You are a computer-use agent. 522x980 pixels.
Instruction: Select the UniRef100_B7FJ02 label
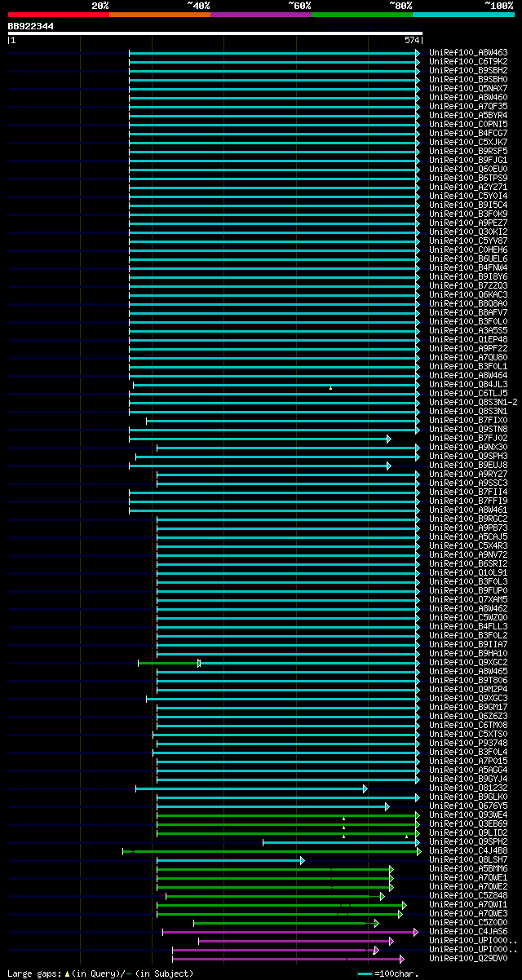(x=468, y=438)
